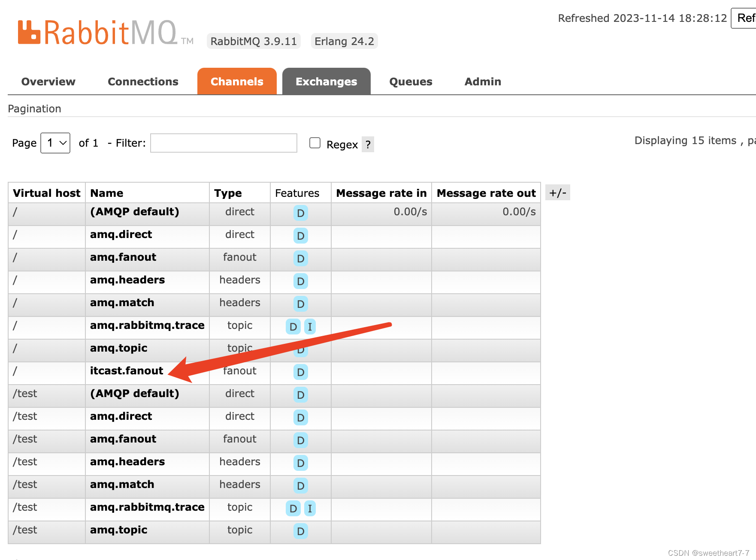Open the itcast.fanout exchange
This screenshot has height=560, width=756.
pos(127,371)
